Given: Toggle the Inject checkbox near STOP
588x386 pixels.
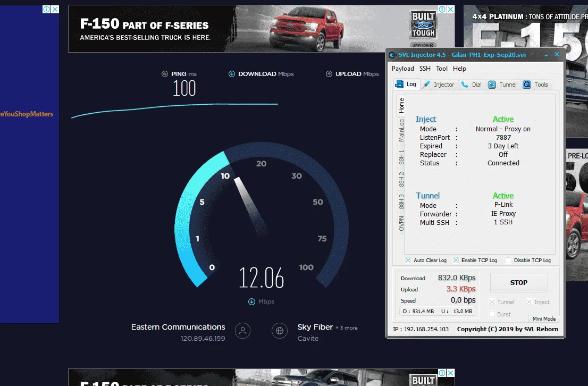Looking at the screenshot, I should [x=529, y=302].
